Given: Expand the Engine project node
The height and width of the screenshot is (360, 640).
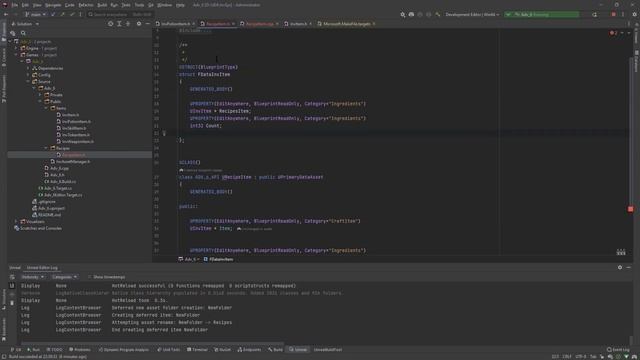Looking at the screenshot, I should pos(16,48).
